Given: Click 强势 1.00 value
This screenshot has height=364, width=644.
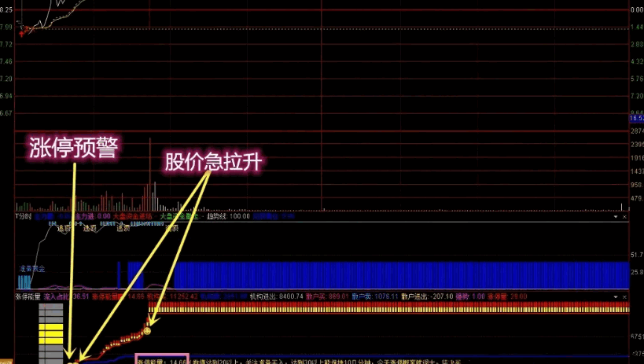Looking at the screenshot, I should 470,296.
